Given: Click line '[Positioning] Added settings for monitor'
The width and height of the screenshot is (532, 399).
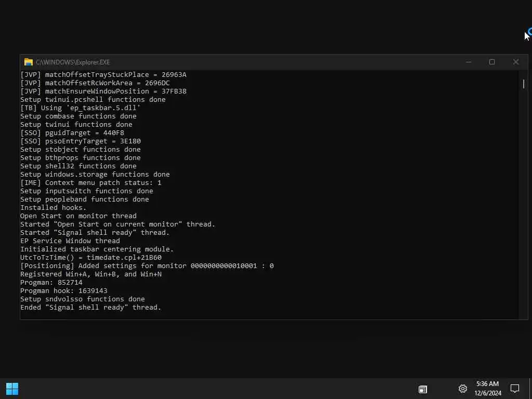Looking at the screenshot, I should pyautogui.click(x=147, y=265).
